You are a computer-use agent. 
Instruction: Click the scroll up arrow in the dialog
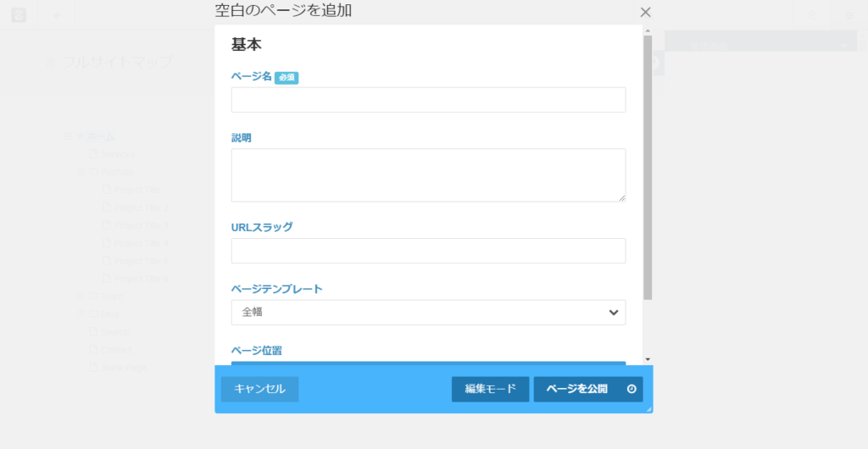[648, 30]
